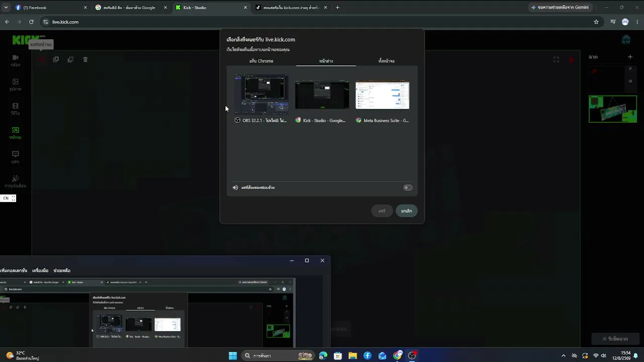Open Microsoft Store from the taskbar
Image resolution: width=644 pixels, height=362 pixels.
coord(338,355)
